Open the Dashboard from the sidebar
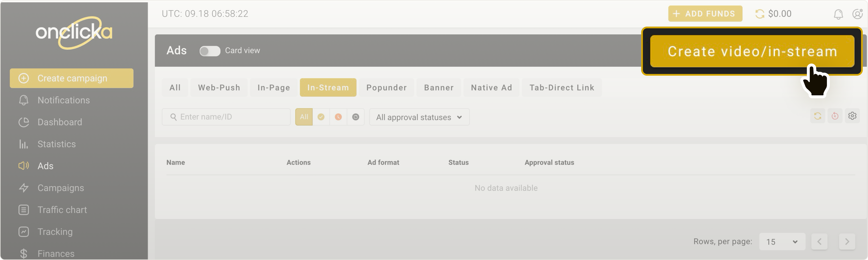 60,122
